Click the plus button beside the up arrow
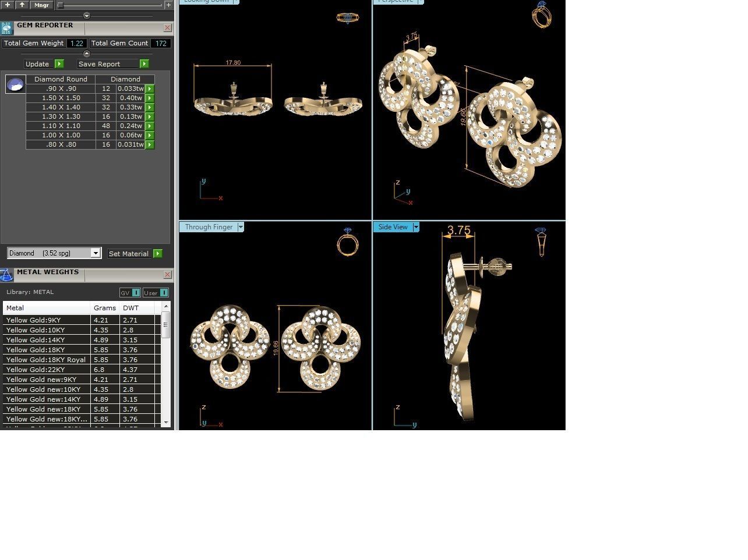 8,5
